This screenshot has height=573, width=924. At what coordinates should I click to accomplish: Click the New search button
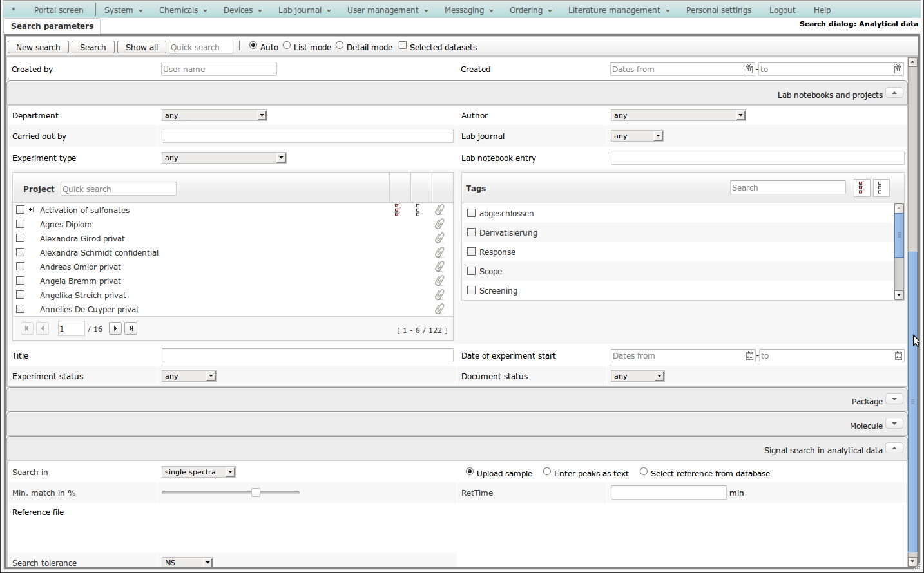click(x=38, y=48)
